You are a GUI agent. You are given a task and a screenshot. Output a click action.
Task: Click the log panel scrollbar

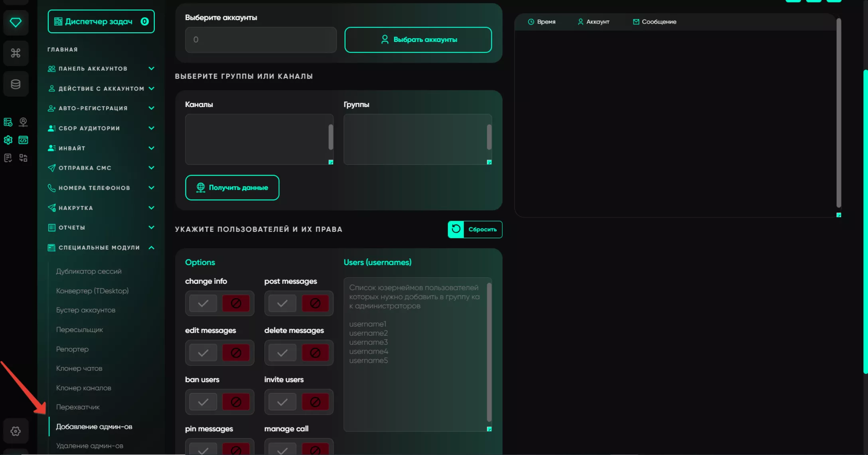coord(839,113)
